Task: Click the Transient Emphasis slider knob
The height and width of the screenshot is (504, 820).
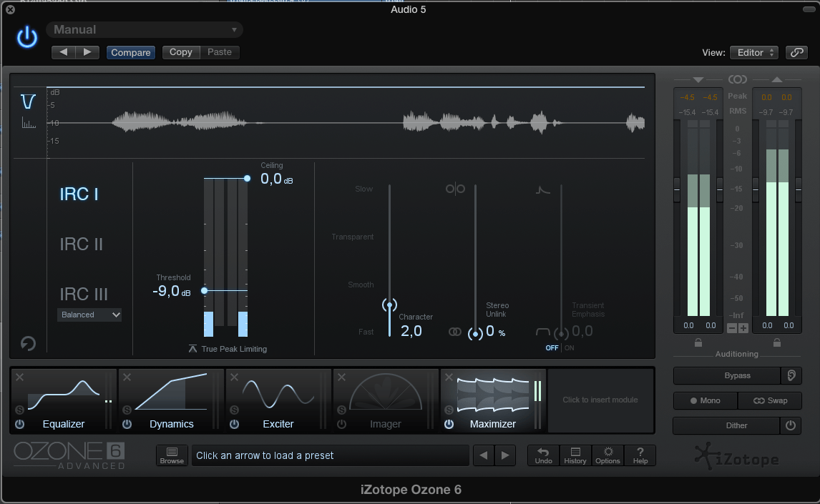Action: pyautogui.click(x=561, y=332)
